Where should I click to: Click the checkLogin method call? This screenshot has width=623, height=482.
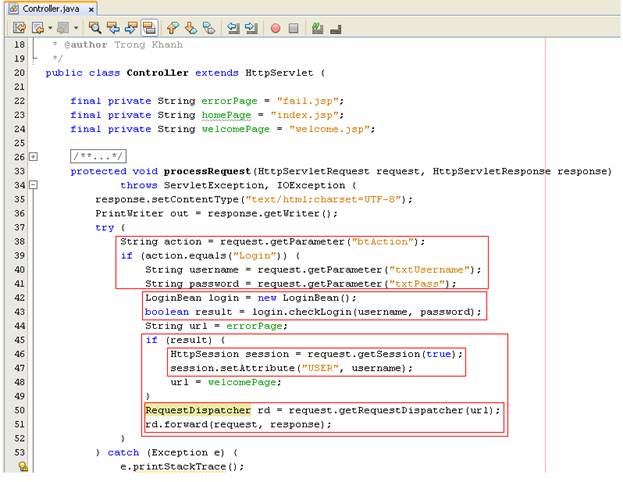pyautogui.click(x=320, y=312)
